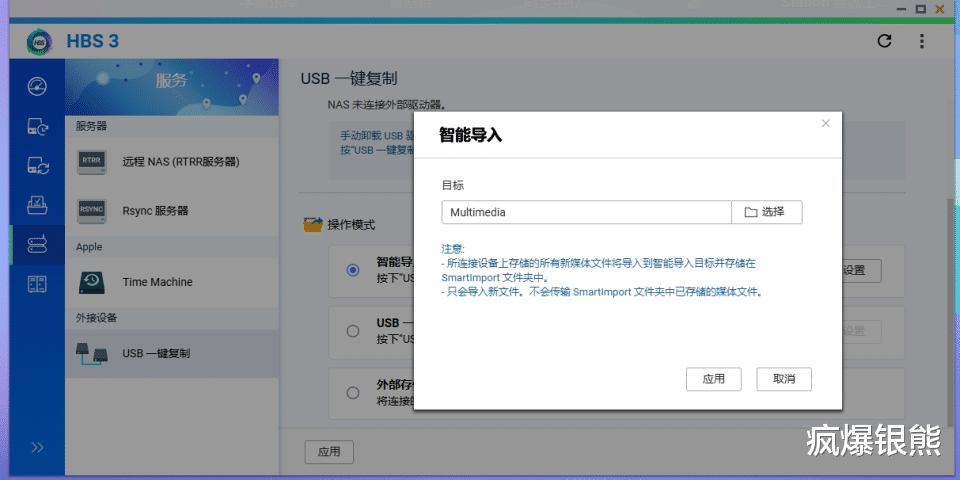Select the USB 一键复制 mode radio button

click(x=353, y=331)
